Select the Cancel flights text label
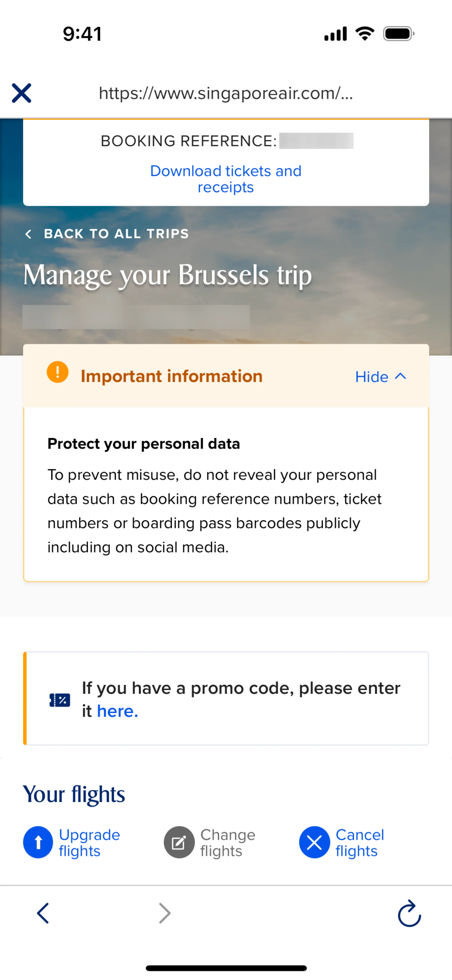 (359, 843)
